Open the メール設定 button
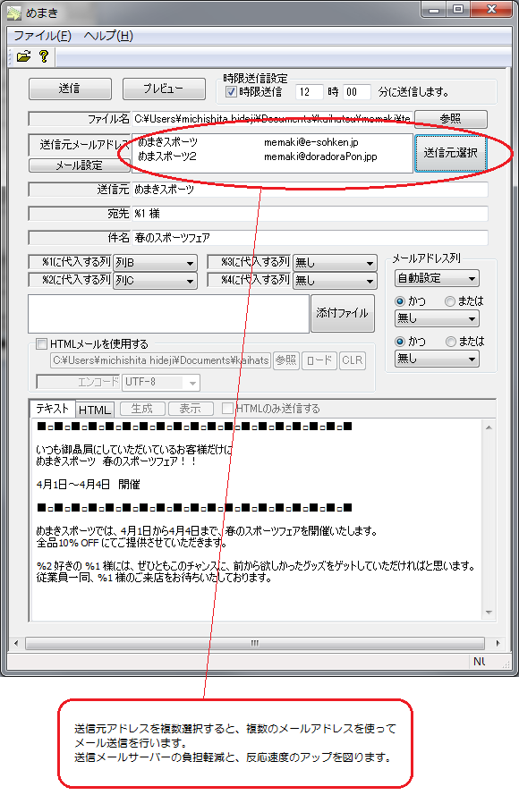Screen dimensions: 519x812 pyautogui.click(x=80, y=165)
